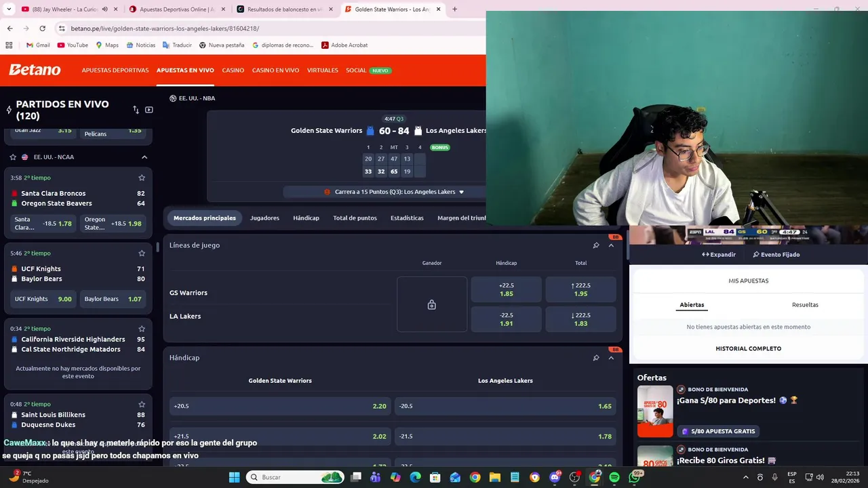Open the Gmail bookmark
868x488 pixels.
(38, 45)
